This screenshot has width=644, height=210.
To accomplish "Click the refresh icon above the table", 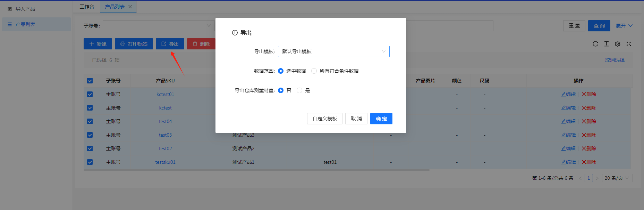I will point(595,44).
